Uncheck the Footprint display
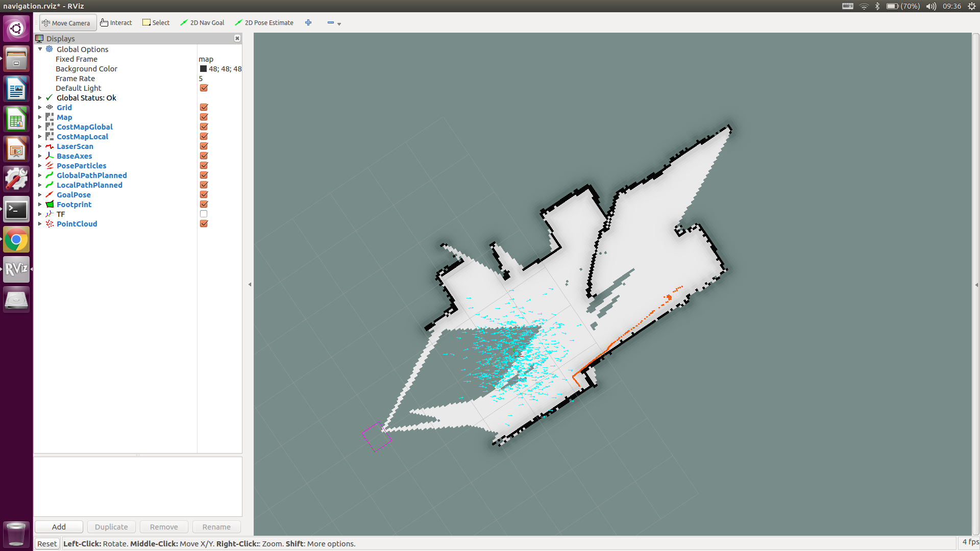Image resolution: width=980 pixels, height=551 pixels. coord(204,204)
